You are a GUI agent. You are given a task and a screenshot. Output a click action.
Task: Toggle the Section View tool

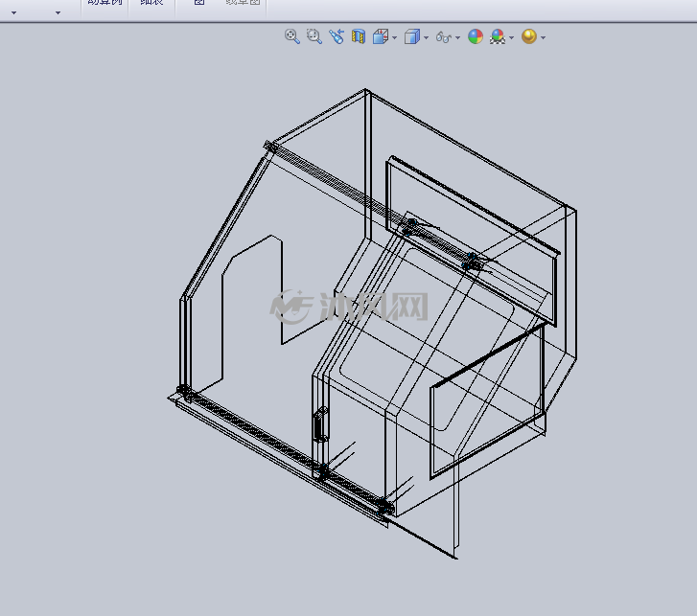click(359, 36)
